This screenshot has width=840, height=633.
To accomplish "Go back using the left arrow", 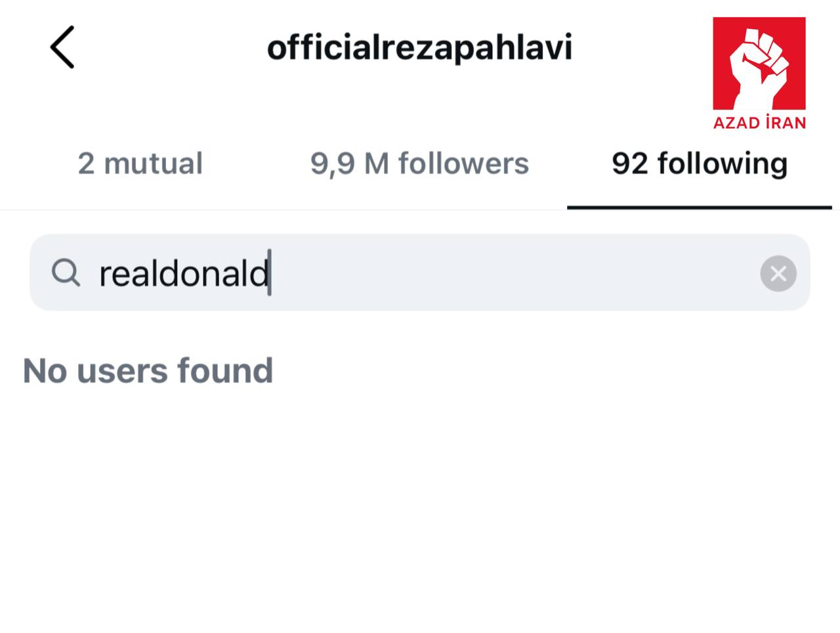I will coord(62,47).
